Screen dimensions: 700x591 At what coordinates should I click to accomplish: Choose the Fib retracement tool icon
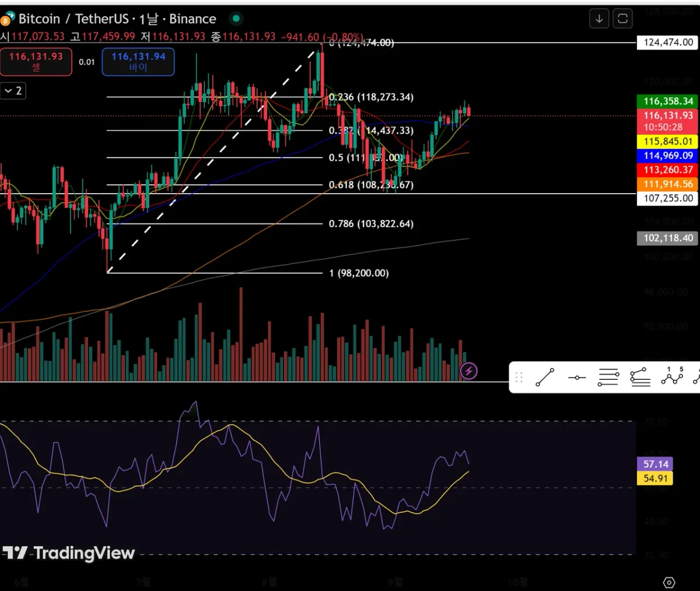(608, 377)
